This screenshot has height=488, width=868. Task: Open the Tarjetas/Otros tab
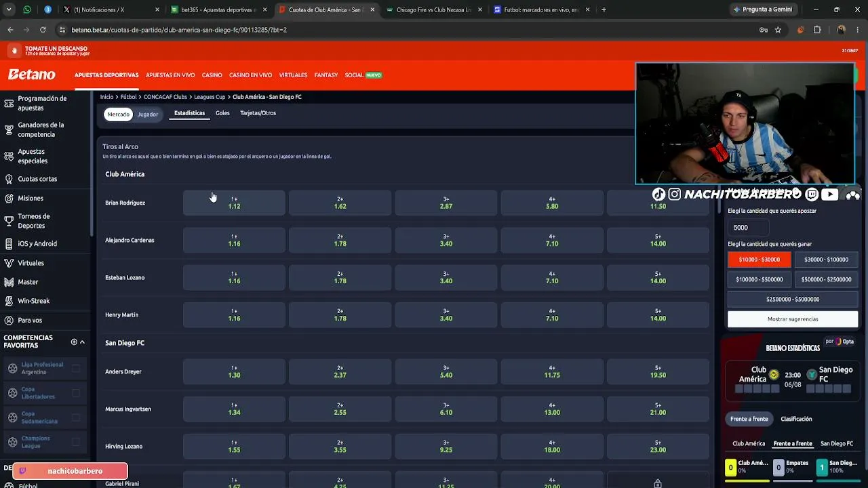coord(258,113)
